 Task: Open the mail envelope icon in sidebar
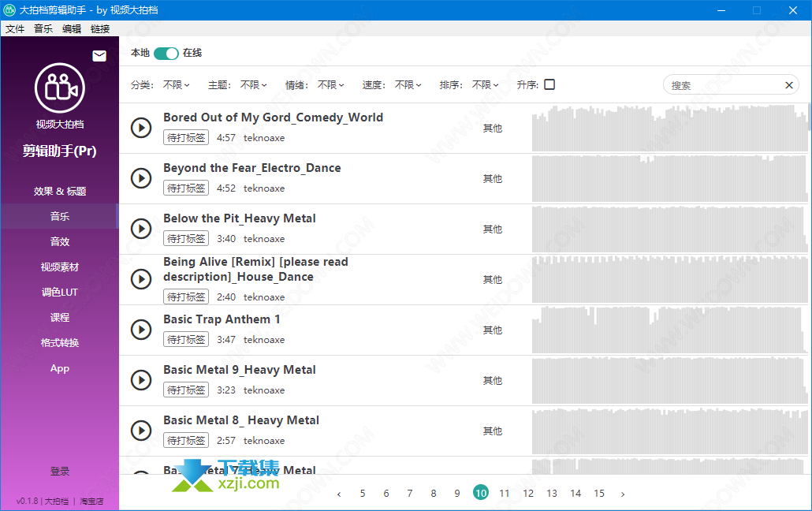[99, 56]
